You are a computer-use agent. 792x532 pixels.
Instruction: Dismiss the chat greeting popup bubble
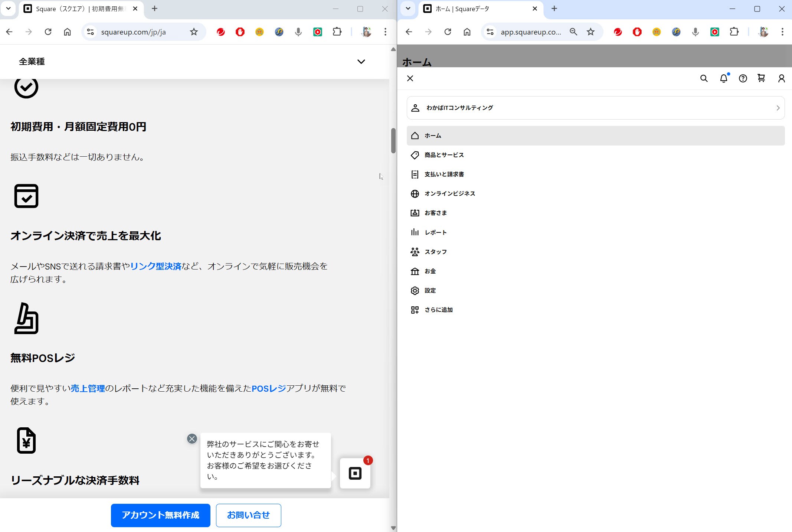point(192,439)
